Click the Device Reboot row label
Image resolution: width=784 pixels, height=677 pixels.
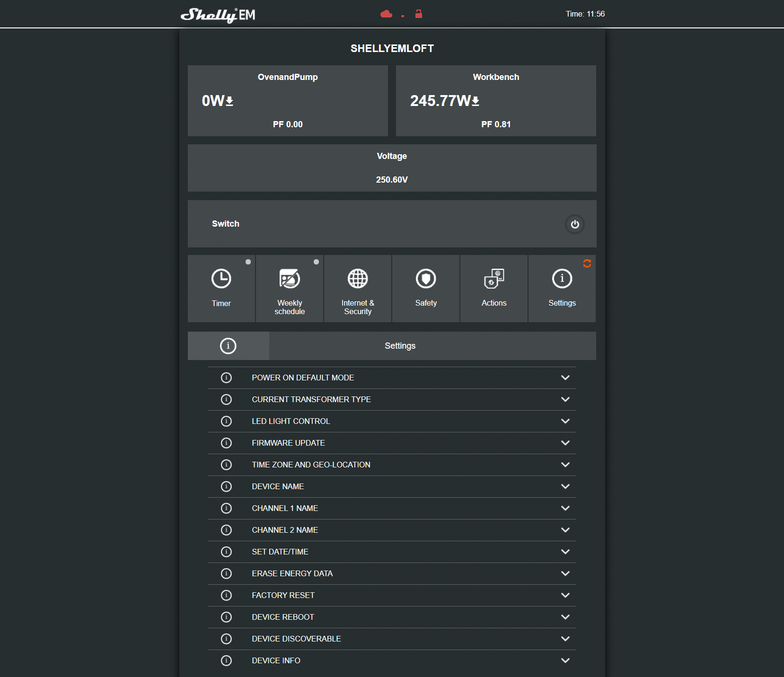point(283,617)
